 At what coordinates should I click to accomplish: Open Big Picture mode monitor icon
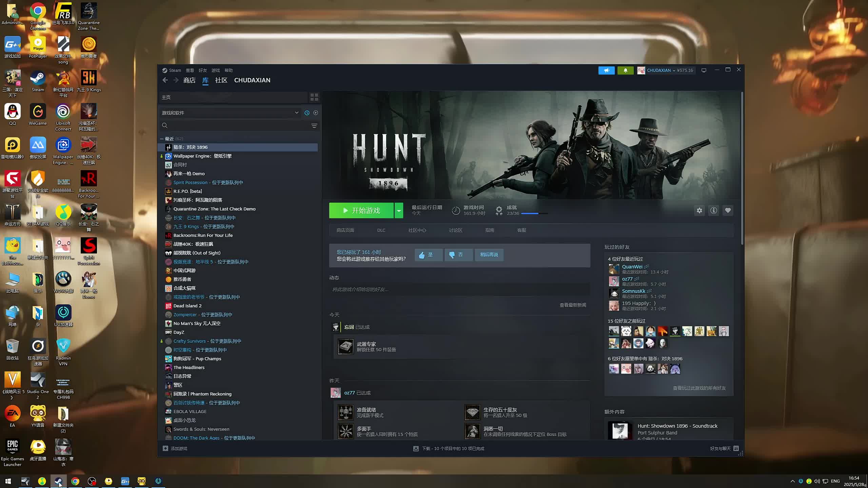click(704, 70)
